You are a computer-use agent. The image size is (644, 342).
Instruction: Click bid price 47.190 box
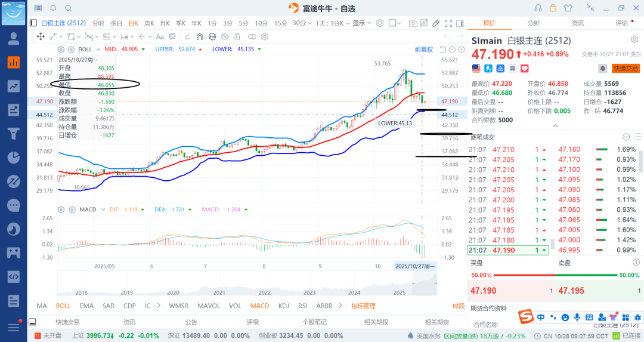(x=512, y=291)
